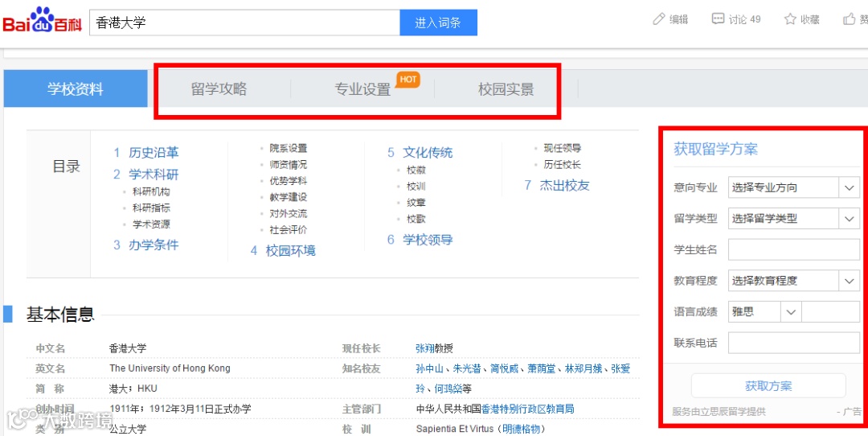Go to 院系设置 subsection
Viewport: 868px width, 436px height.
coord(289,148)
